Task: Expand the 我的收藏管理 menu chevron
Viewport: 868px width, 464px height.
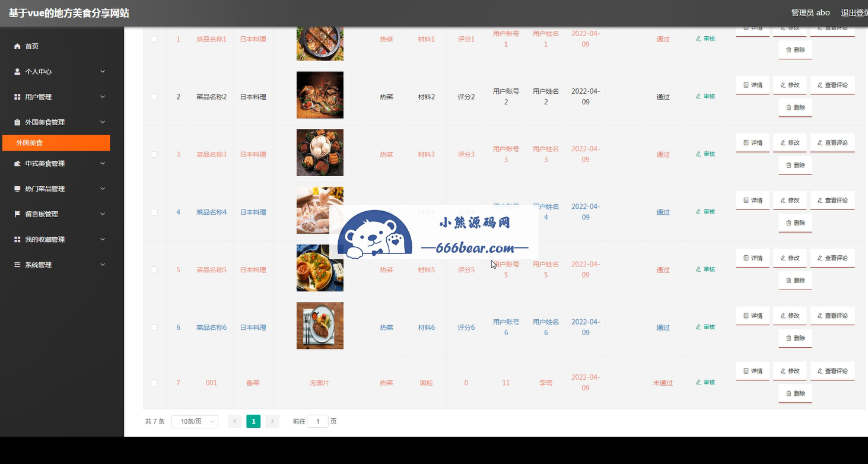Action: click(103, 240)
